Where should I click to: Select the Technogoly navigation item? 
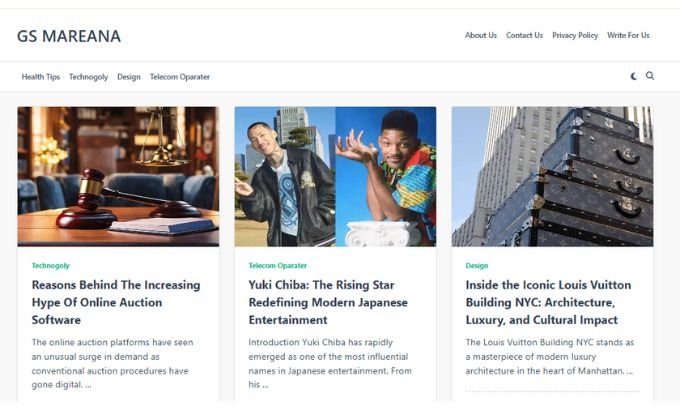[x=88, y=77]
